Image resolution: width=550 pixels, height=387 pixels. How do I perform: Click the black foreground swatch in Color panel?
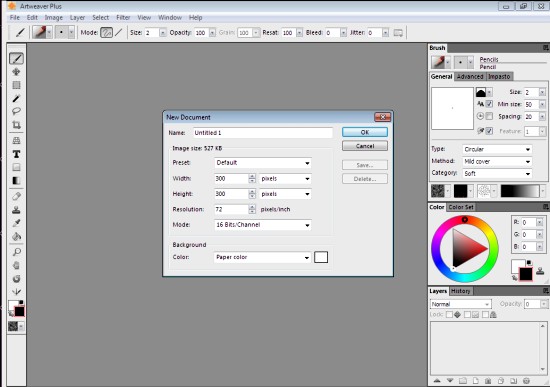[x=526, y=274]
